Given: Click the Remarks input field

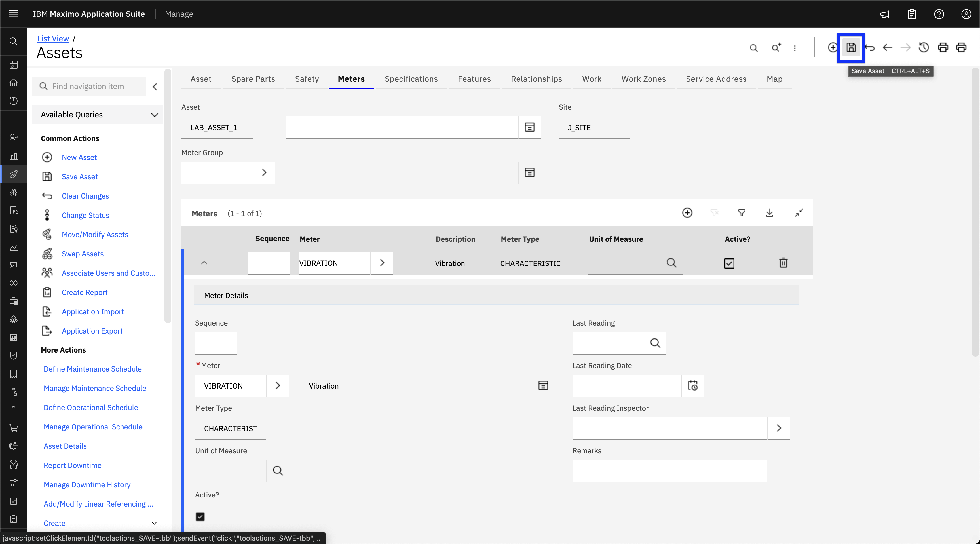Looking at the screenshot, I should coord(669,471).
